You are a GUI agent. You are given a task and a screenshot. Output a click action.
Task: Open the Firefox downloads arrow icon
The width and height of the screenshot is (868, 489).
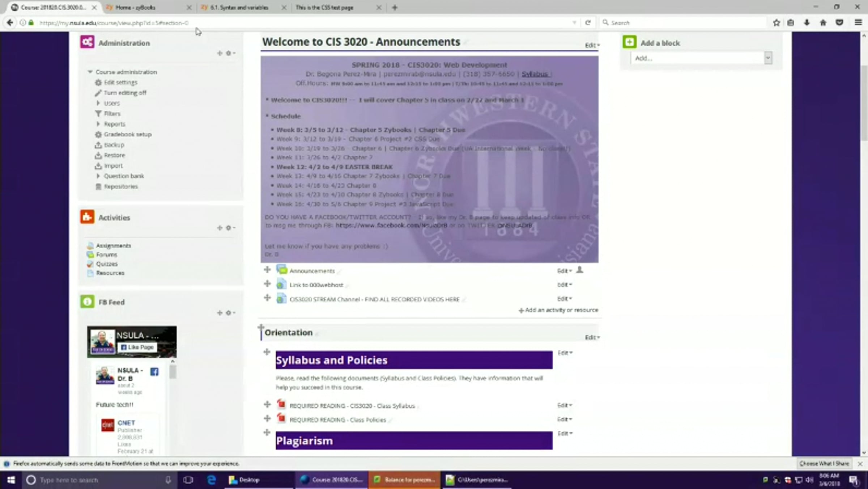(807, 23)
